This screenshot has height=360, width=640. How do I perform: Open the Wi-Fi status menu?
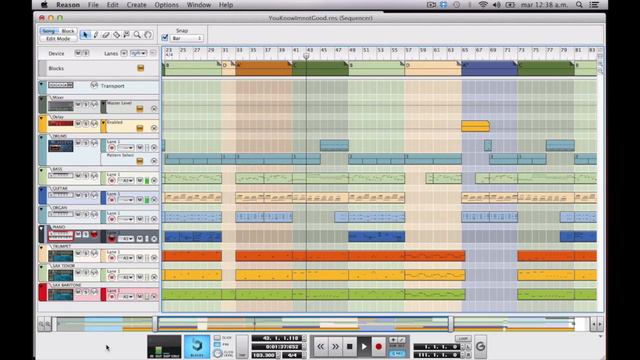tap(483, 5)
